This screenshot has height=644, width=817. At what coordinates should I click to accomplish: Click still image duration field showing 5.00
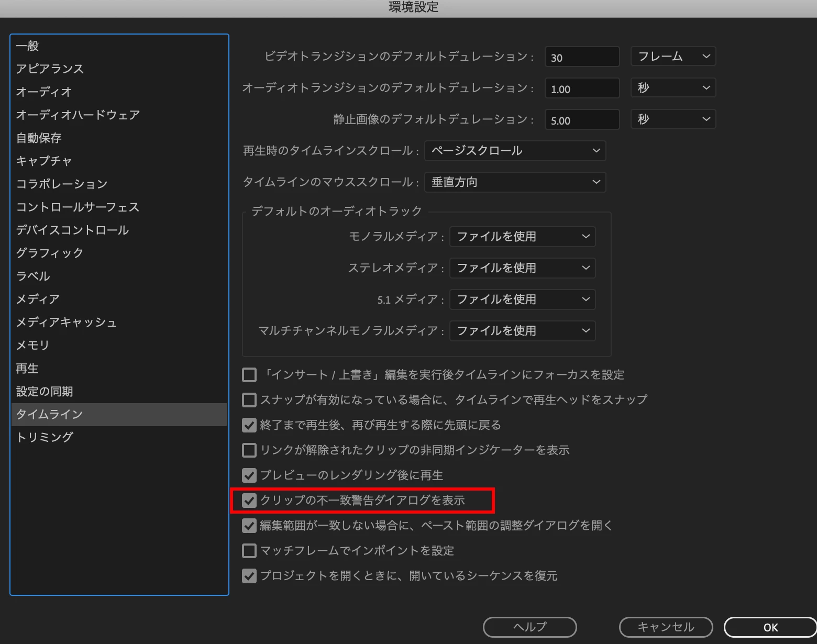(x=582, y=120)
